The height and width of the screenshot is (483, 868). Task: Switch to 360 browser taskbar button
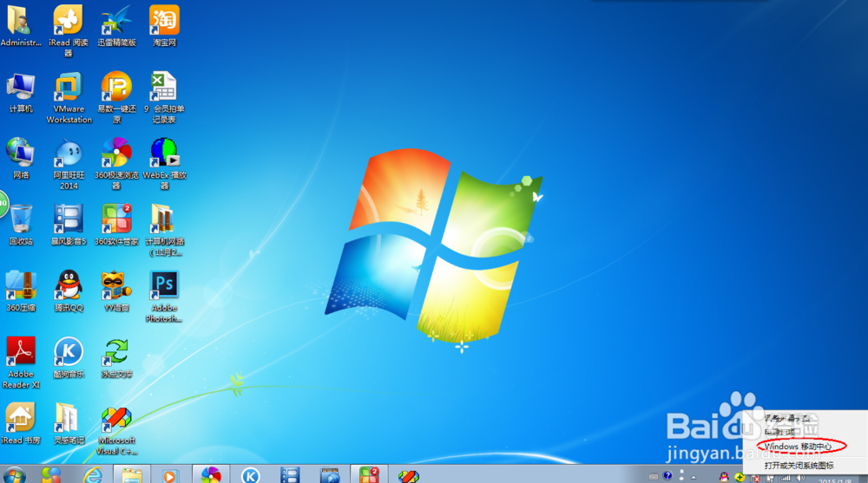(x=210, y=474)
